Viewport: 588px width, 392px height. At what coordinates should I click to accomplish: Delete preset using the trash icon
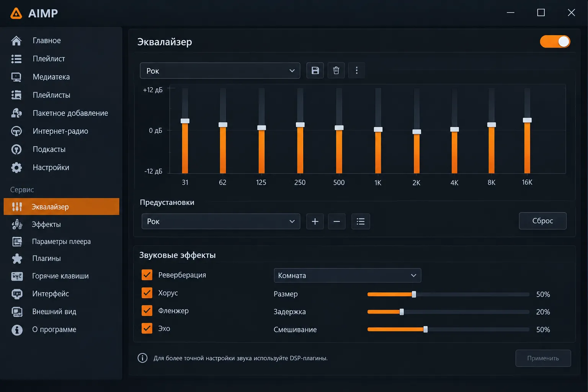336,70
